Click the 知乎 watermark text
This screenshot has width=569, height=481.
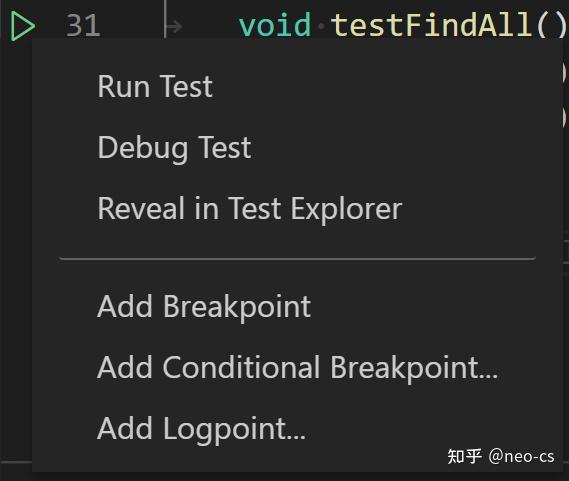pyautogui.click(x=464, y=456)
